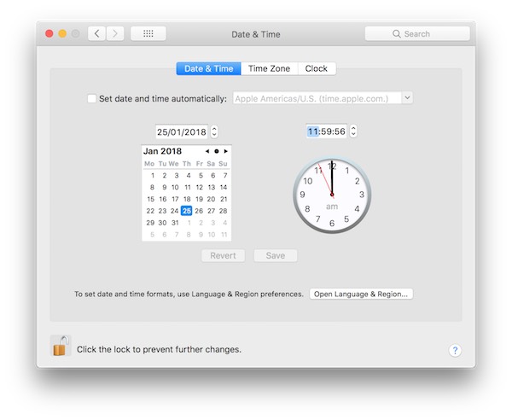Jump to today using calendar dot
The width and height of the screenshot is (512, 420).
pos(216,151)
